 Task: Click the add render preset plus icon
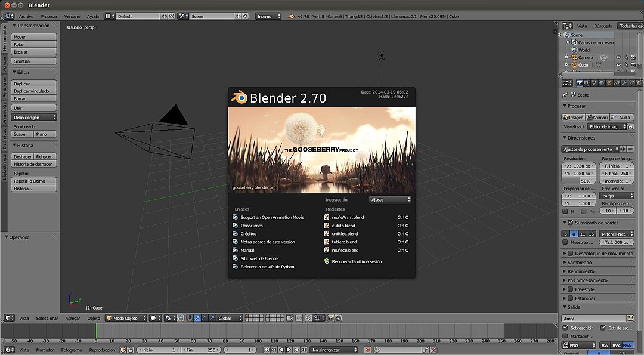(x=623, y=149)
